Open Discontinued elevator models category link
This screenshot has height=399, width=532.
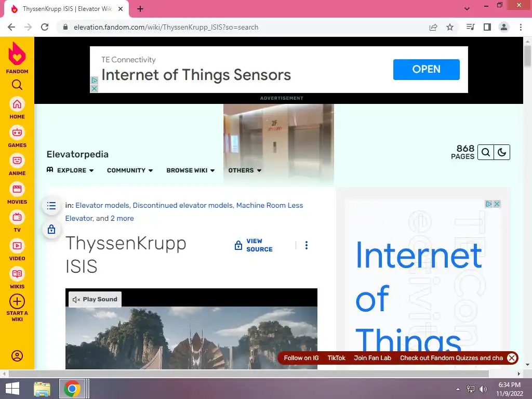[x=182, y=205]
